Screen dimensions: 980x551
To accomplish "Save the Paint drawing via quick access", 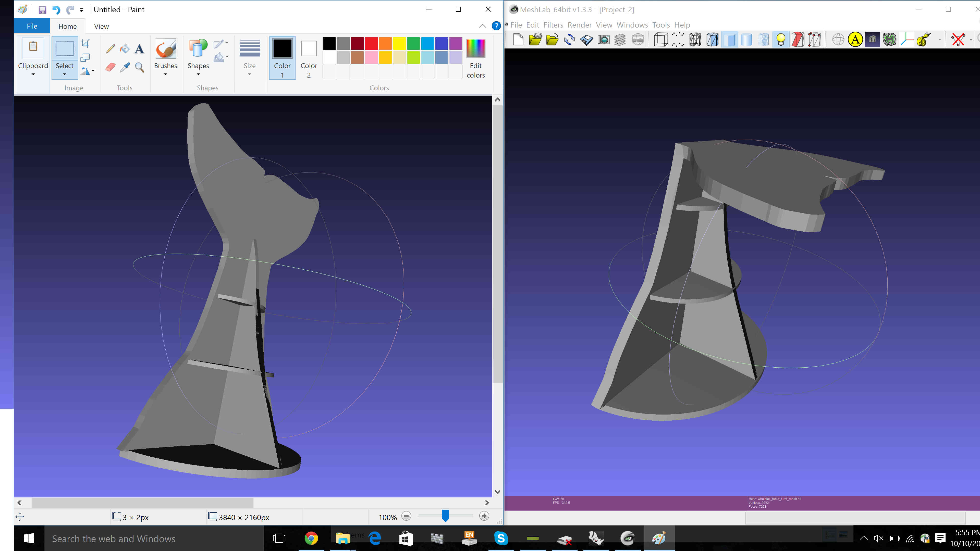I will click(x=42, y=9).
